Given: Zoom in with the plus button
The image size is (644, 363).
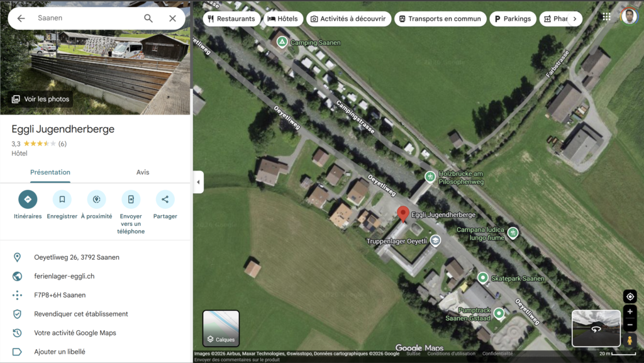Looking at the screenshot, I should [x=630, y=311].
